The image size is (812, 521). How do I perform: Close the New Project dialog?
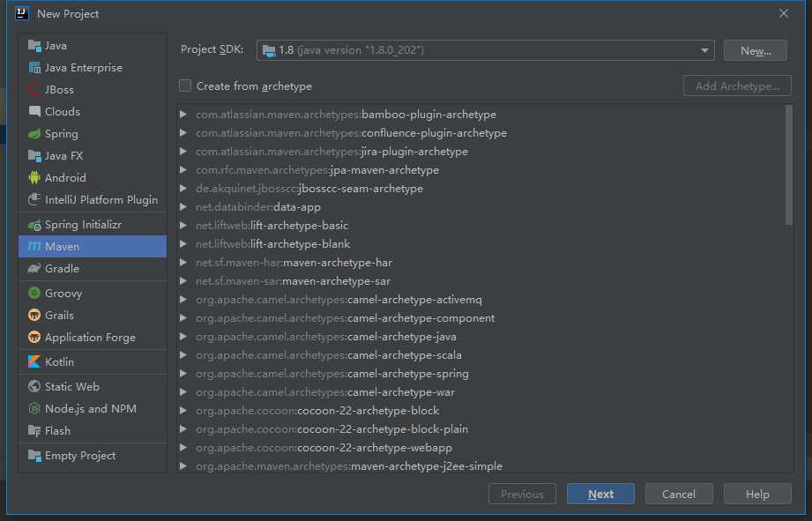[x=784, y=13]
